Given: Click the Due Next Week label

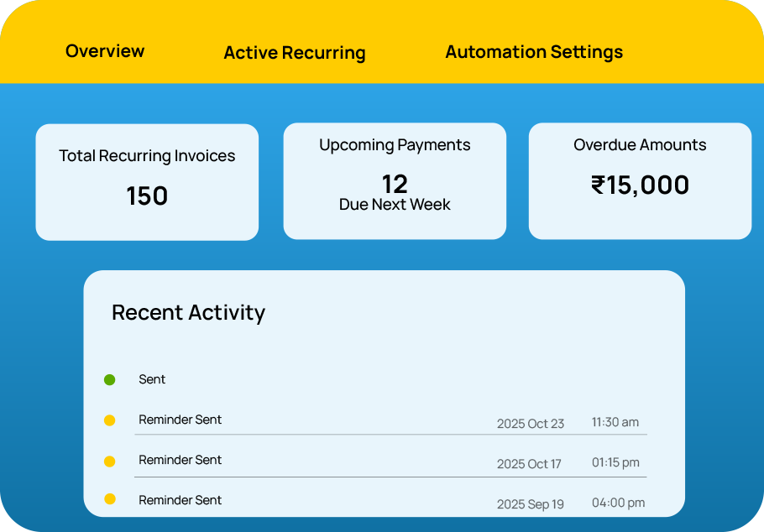Looking at the screenshot, I should [395, 205].
